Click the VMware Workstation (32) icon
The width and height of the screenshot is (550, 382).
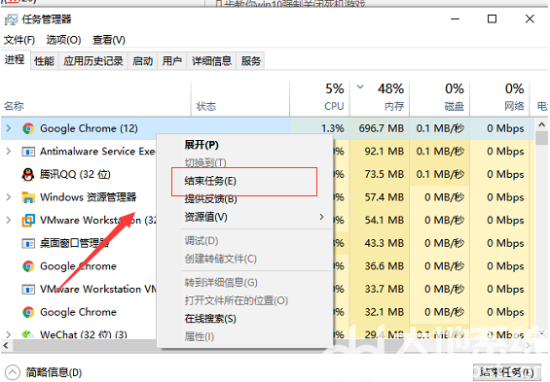tap(28, 220)
